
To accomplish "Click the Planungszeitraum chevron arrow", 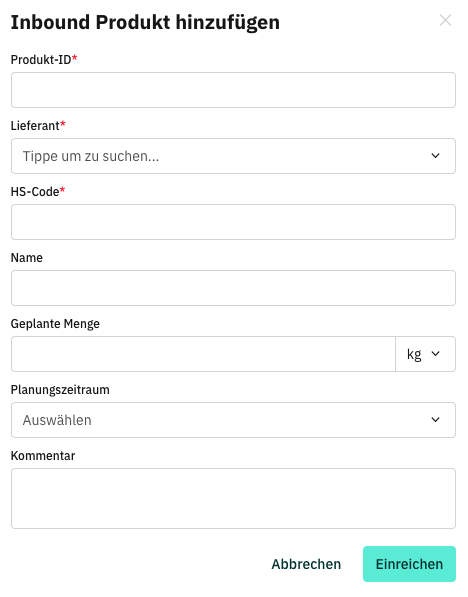I will (435, 420).
